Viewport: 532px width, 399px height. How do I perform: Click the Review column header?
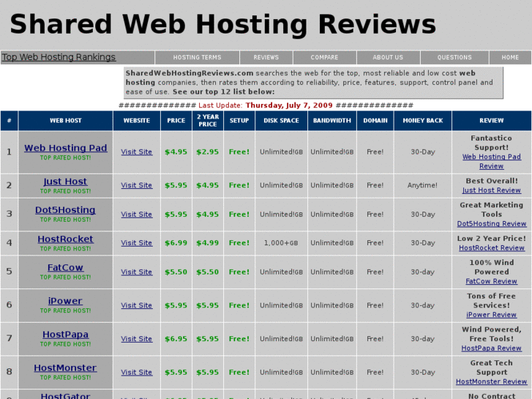coord(491,121)
